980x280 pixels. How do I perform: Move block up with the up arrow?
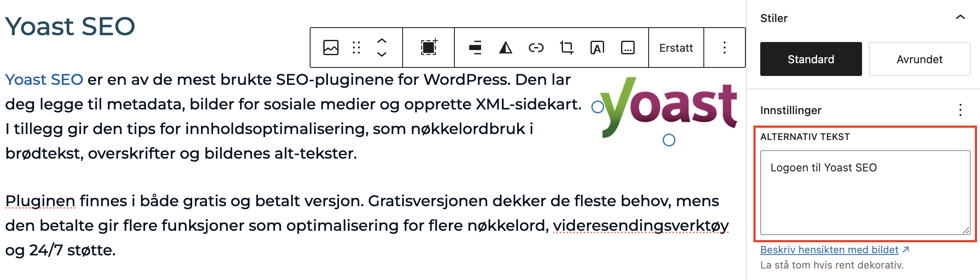382,41
